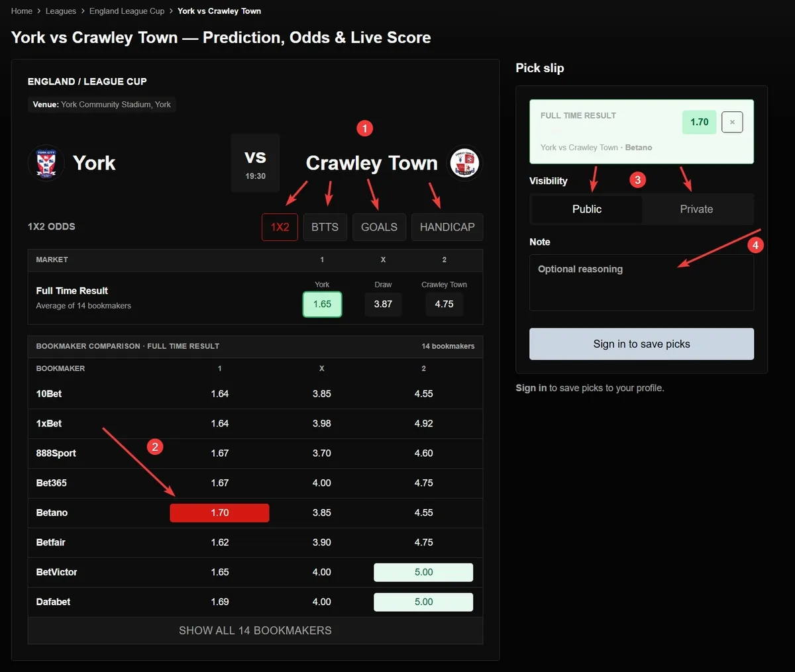795x672 pixels.
Task: Click Dafabet away odds 5.00
Action: [x=423, y=602]
